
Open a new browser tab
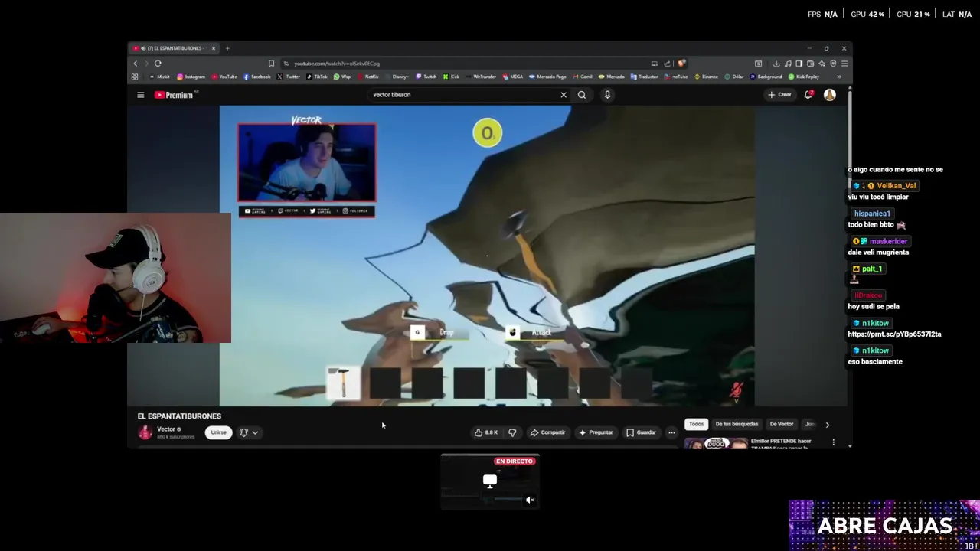(227, 48)
